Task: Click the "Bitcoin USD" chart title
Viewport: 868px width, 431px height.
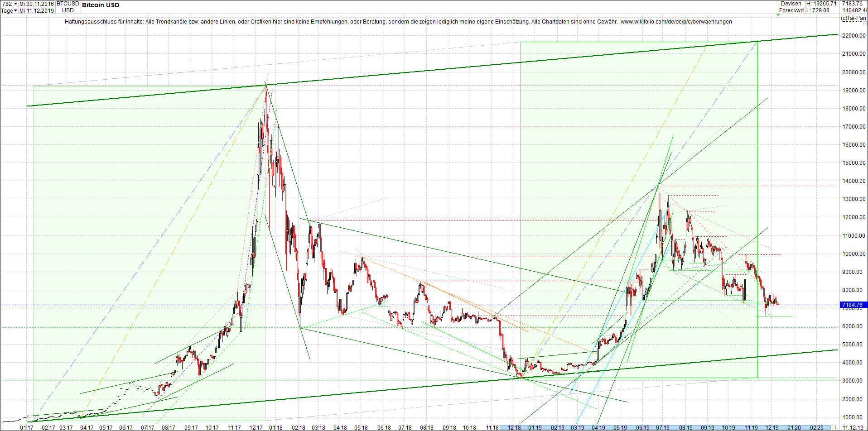Action: [100, 5]
